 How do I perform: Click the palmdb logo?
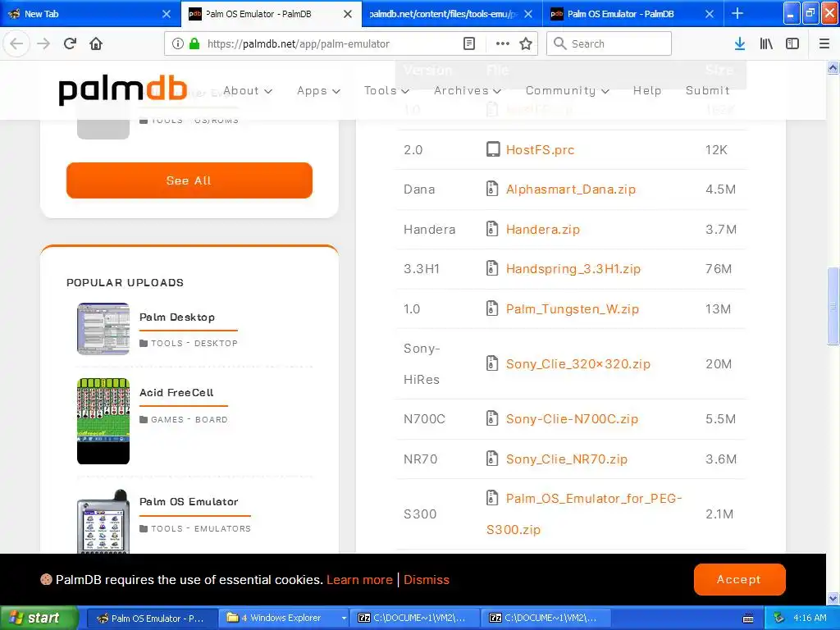coord(123,90)
